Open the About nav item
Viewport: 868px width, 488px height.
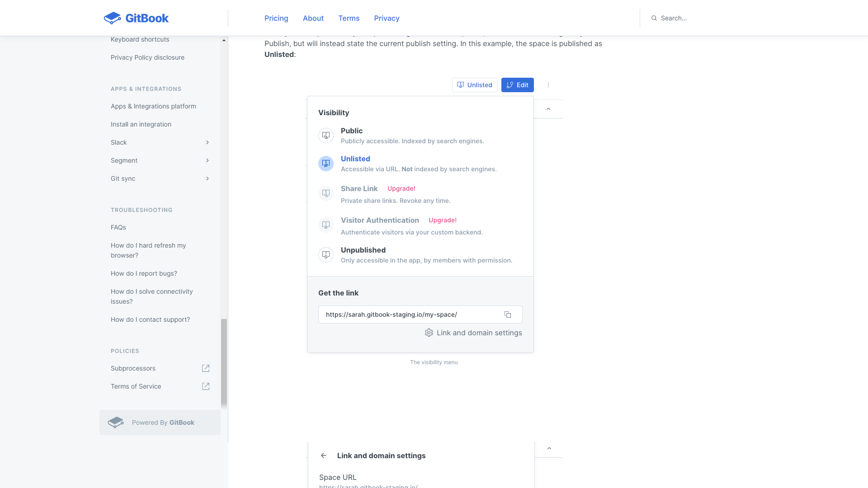pyautogui.click(x=313, y=18)
